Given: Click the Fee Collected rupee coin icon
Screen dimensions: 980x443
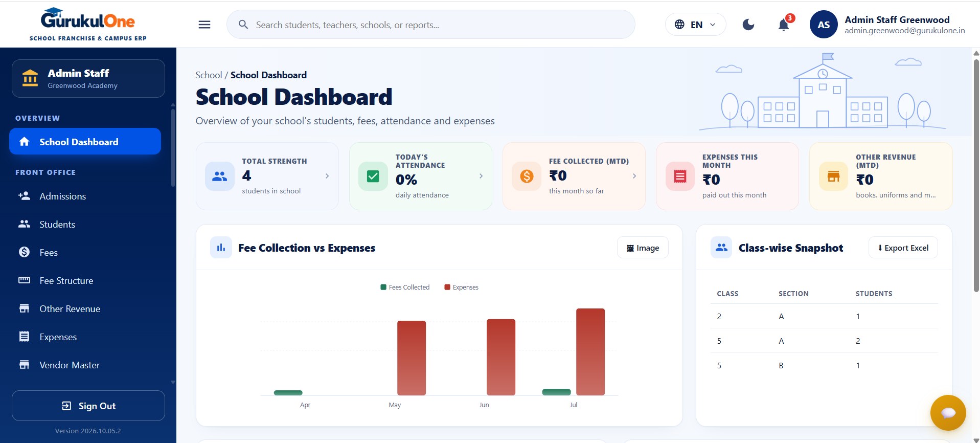Looking at the screenshot, I should pos(527,176).
